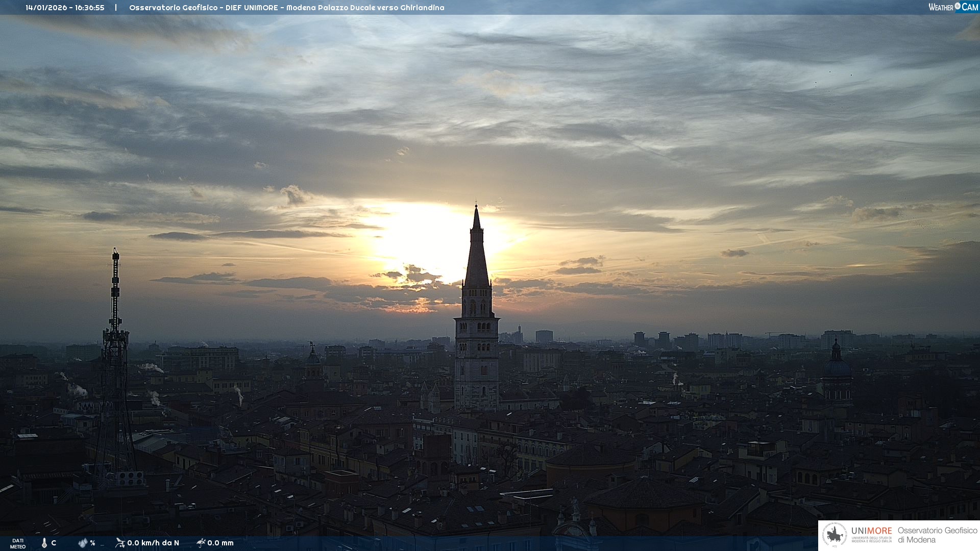
Task: Click the temperature C unit label
Action: (54, 543)
